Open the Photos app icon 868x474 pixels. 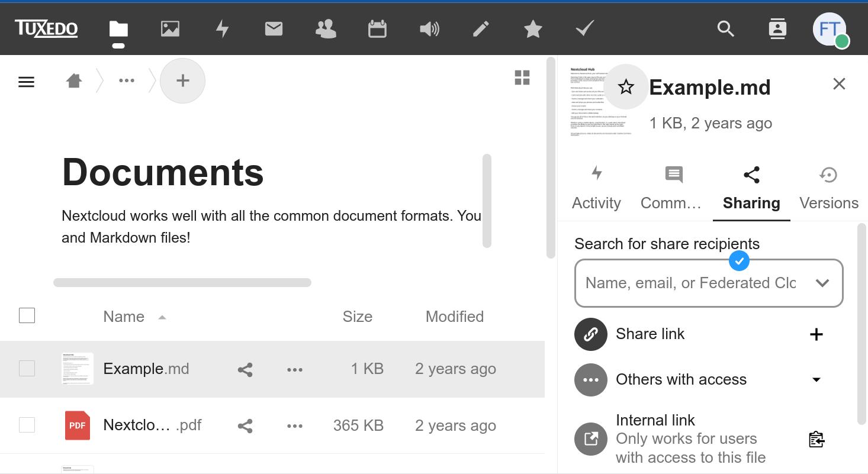(x=170, y=28)
